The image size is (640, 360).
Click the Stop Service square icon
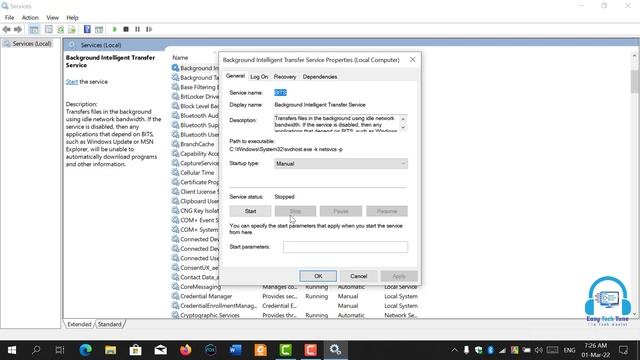click(x=126, y=29)
